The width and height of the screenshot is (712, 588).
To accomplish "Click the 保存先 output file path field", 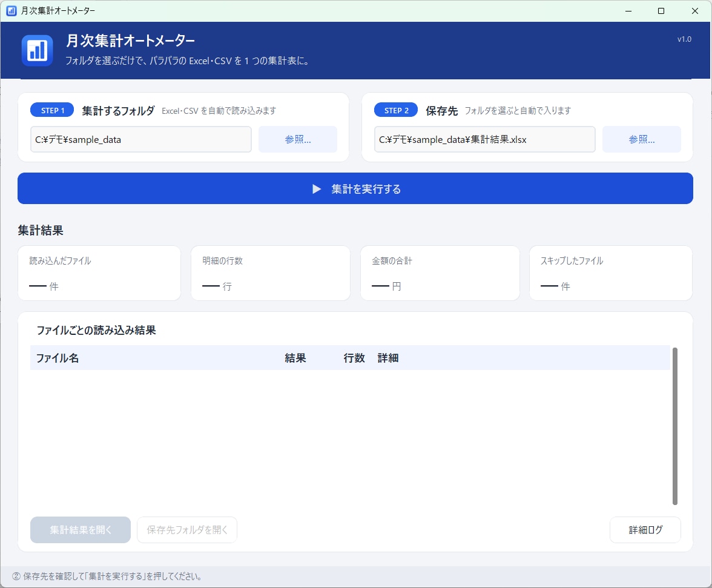I will (484, 139).
